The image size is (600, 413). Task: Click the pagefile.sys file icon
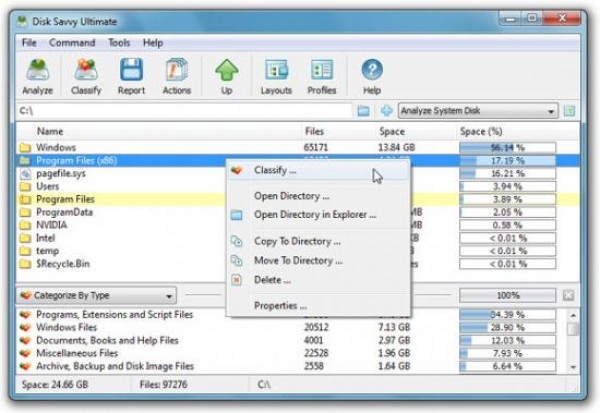pos(25,173)
